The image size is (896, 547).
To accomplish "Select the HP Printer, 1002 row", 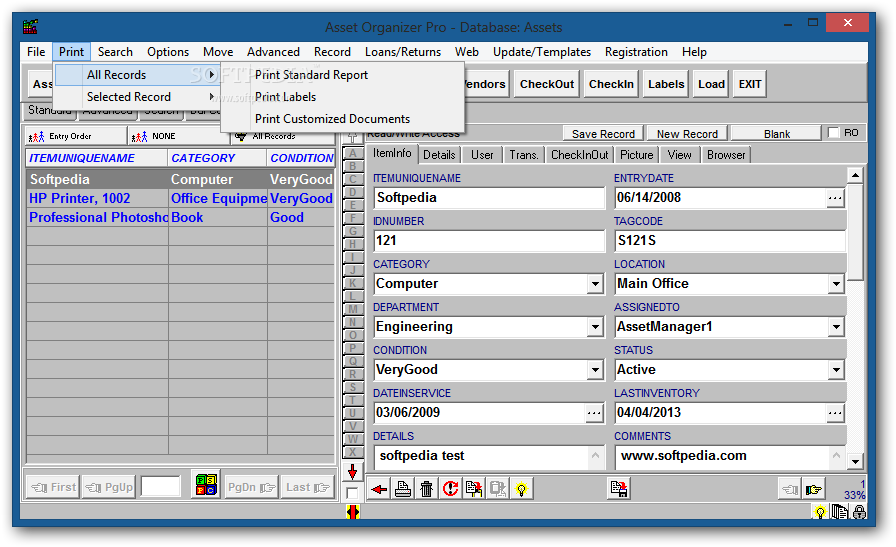I will (x=180, y=198).
